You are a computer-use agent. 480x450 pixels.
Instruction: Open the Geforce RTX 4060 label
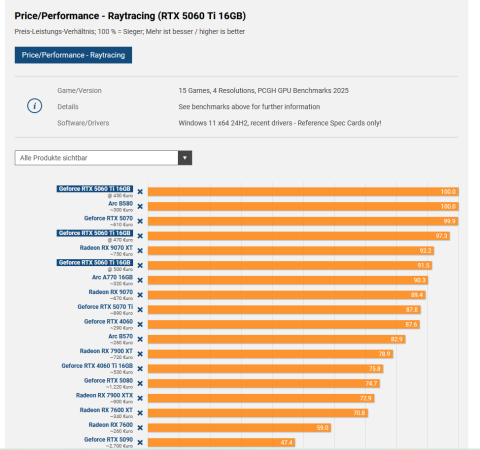pyautogui.click(x=108, y=321)
